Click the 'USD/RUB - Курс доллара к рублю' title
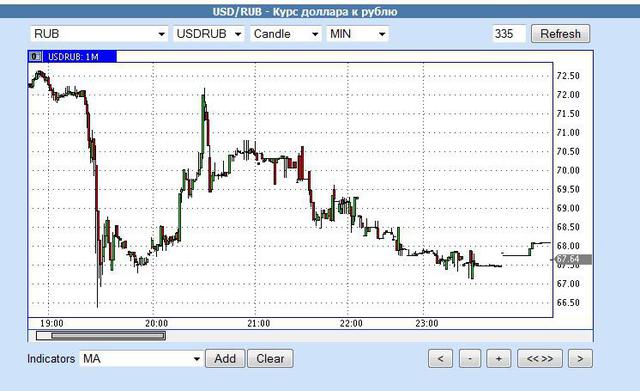640x391 pixels. pos(305,11)
